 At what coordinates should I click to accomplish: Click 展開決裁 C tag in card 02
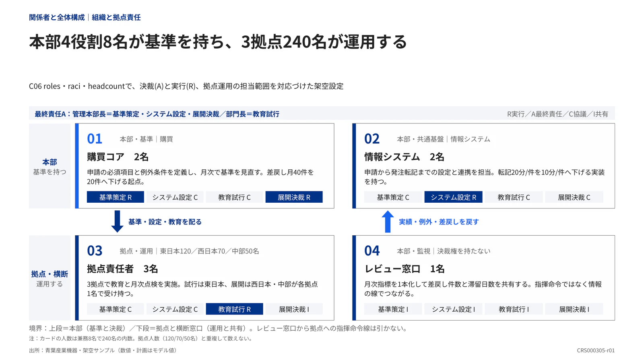[574, 197]
